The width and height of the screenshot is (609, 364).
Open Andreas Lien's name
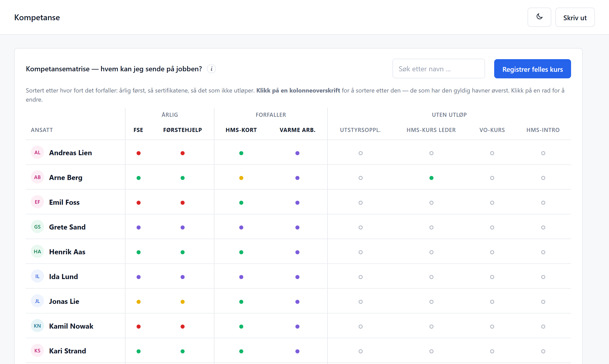point(71,153)
